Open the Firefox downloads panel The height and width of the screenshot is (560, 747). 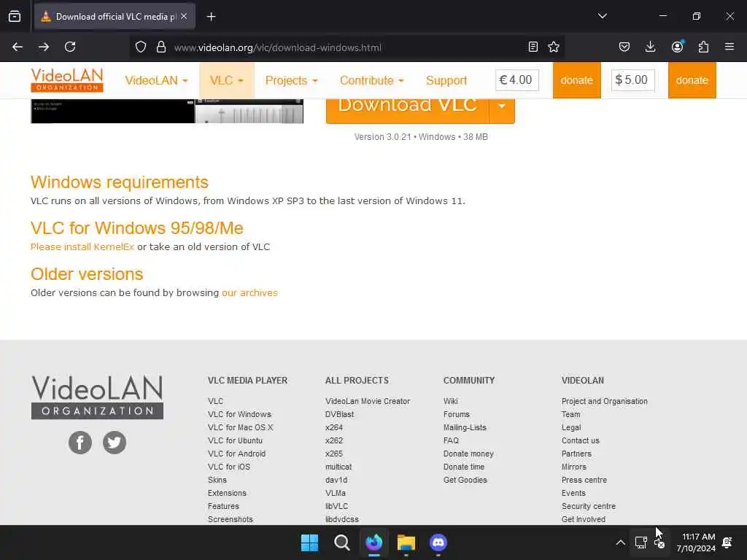tap(650, 47)
